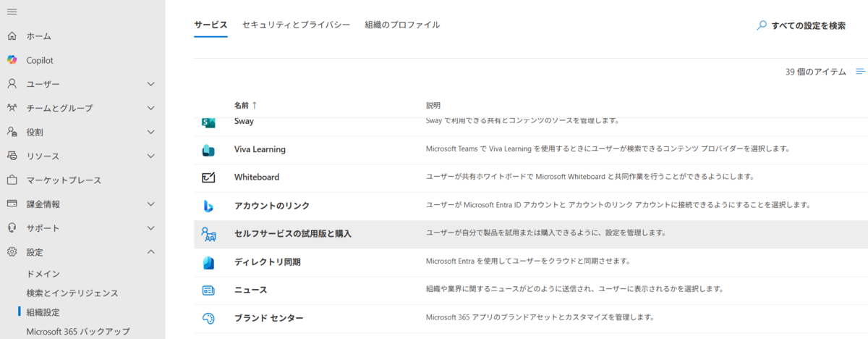Screen dimensions: 868x339
Task: Click the ブランド センター palette icon
Action: (208, 318)
